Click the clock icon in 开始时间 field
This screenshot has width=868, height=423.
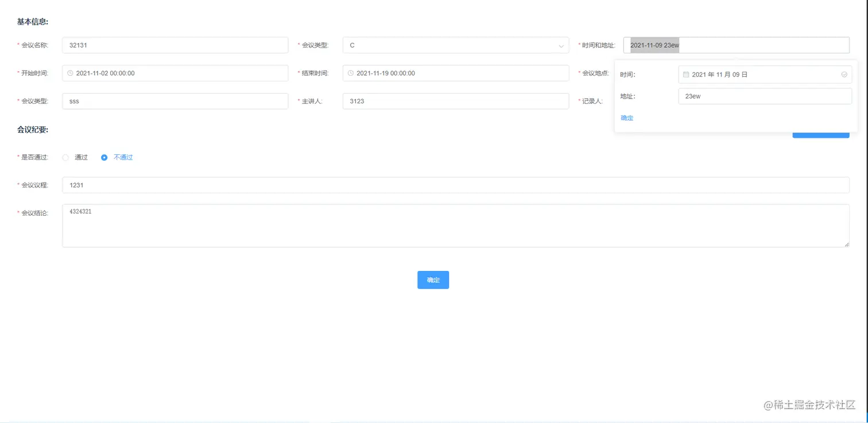click(70, 73)
